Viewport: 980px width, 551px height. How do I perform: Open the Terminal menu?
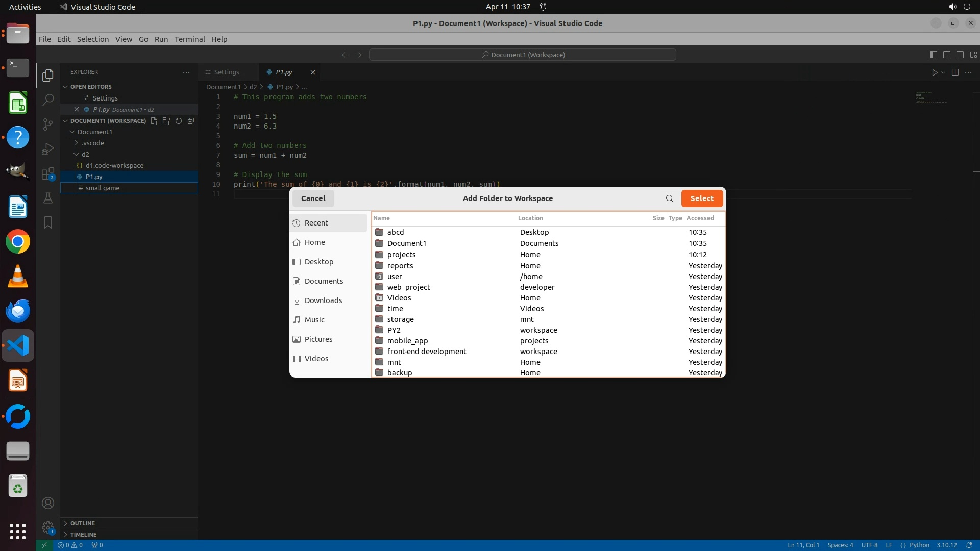point(189,39)
